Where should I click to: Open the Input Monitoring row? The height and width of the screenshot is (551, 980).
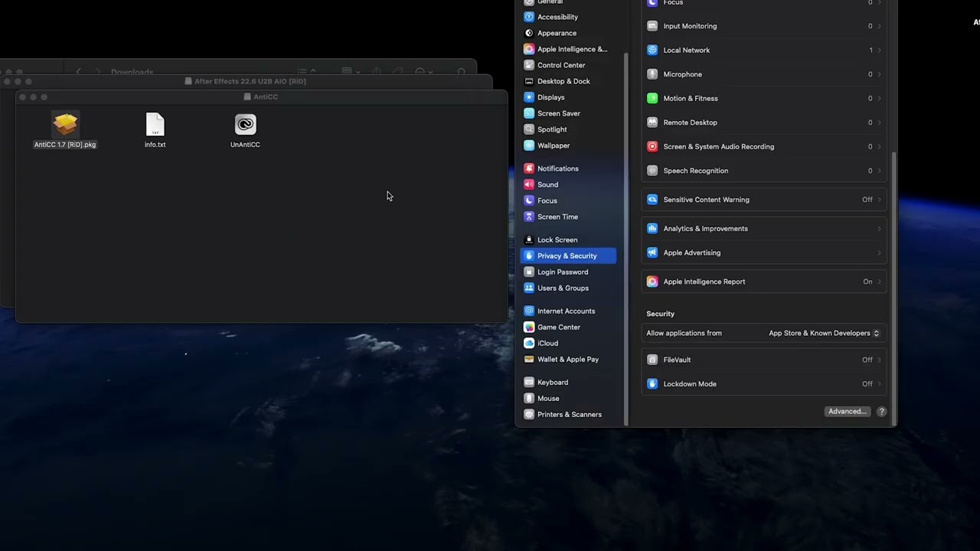click(764, 26)
